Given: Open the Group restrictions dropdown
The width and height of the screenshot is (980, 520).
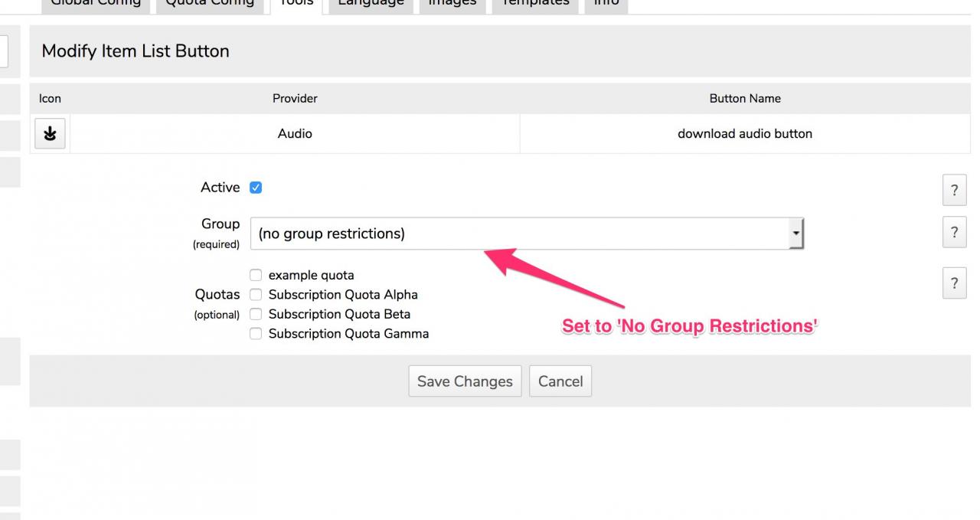Looking at the screenshot, I should [527, 234].
